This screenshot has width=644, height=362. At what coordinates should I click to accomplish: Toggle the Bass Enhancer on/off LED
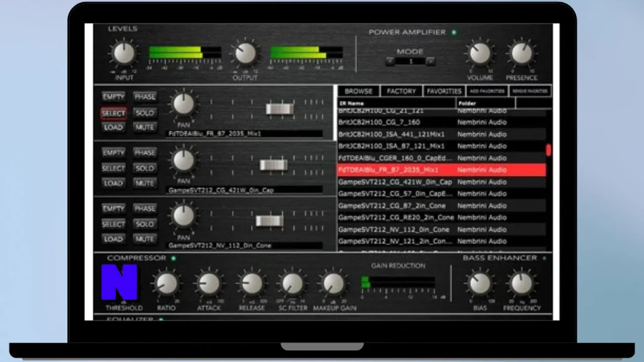coord(545,258)
